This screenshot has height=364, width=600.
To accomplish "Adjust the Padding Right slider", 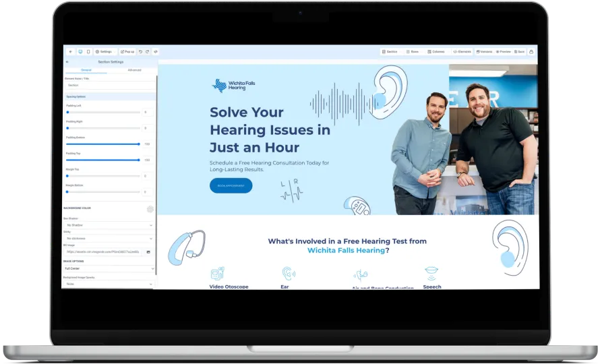I will click(x=103, y=128).
